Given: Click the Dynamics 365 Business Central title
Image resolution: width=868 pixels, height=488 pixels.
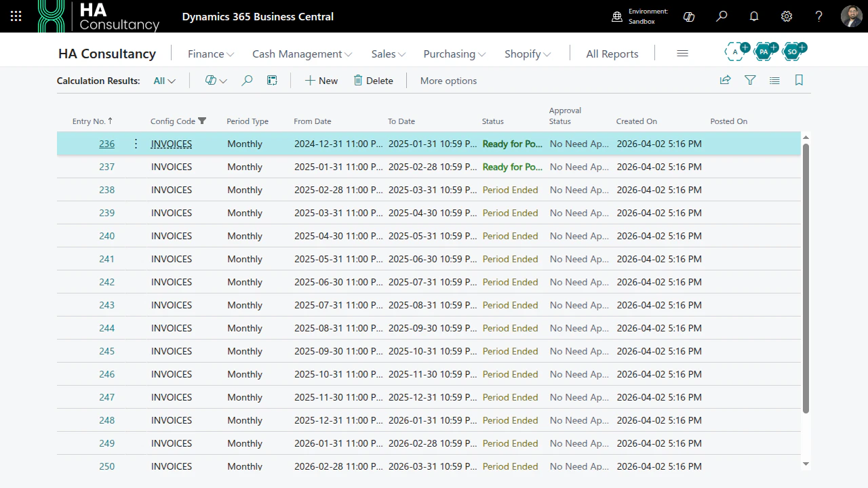Looking at the screenshot, I should [258, 16].
